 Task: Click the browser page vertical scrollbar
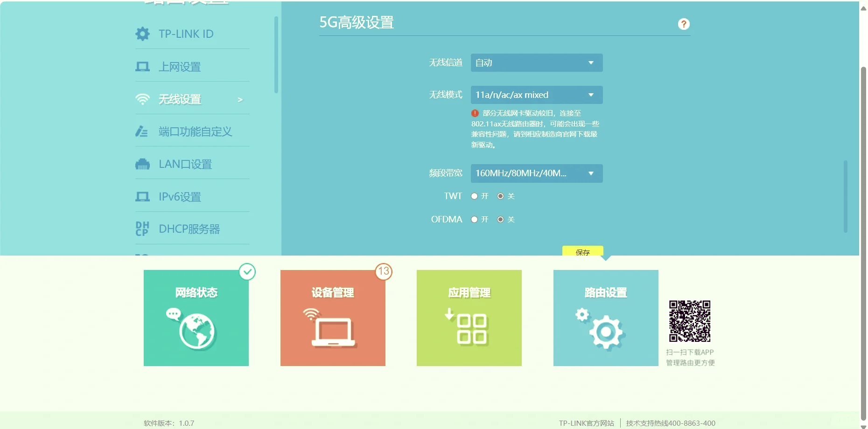click(863, 242)
